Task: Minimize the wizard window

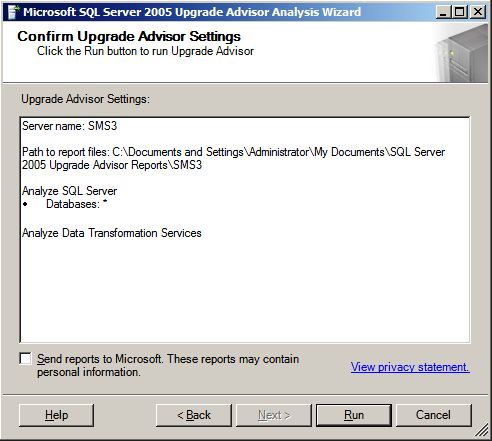Action: click(443, 12)
